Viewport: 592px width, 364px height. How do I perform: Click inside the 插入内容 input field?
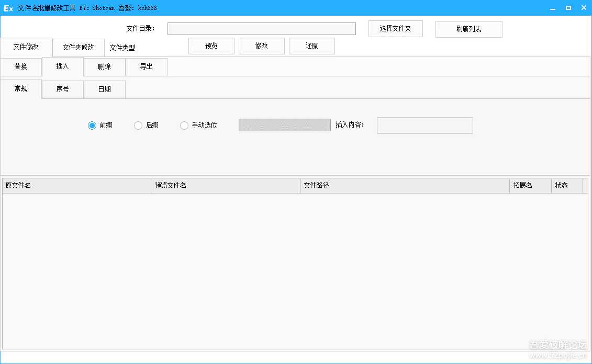point(425,126)
